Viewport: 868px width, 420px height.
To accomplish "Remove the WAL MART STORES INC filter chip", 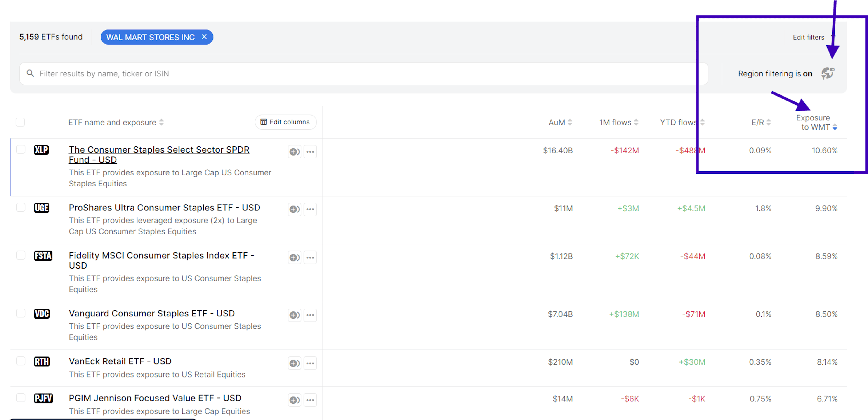I will (204, 37).
